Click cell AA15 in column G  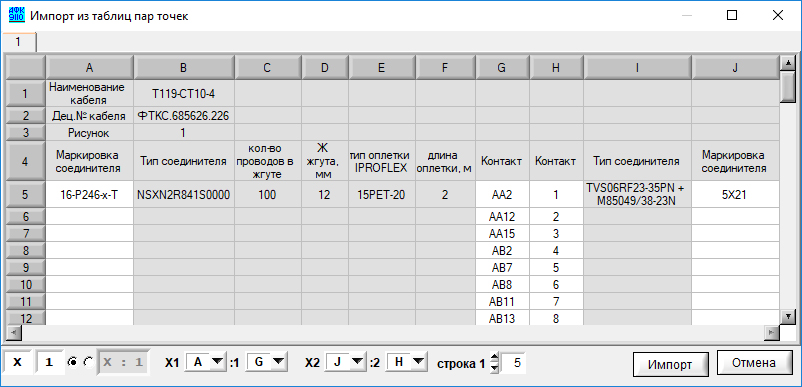(x=503, y=234)
